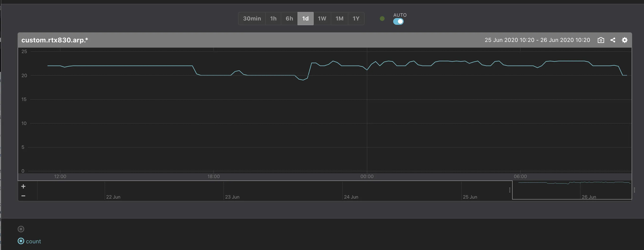This screenshot has width=644, height=250.
Task: Take a snapshot with the camera icon
Action: [x=601, y=40]
